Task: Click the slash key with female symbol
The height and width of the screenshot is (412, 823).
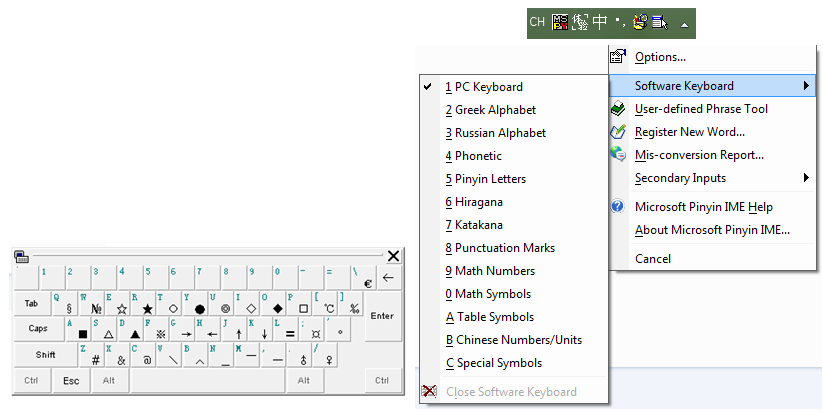Action: [x=324, y=355]
